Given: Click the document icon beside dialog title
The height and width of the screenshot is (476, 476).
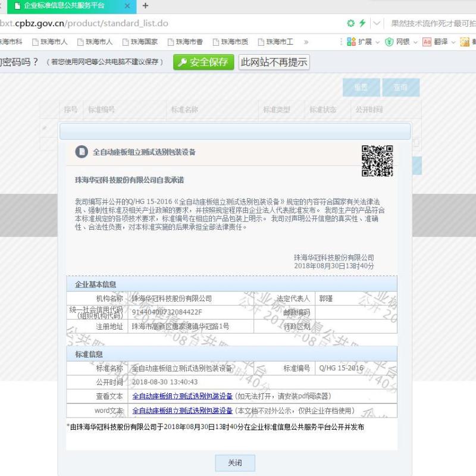Looking at the screenshot, I should (82, 152).
